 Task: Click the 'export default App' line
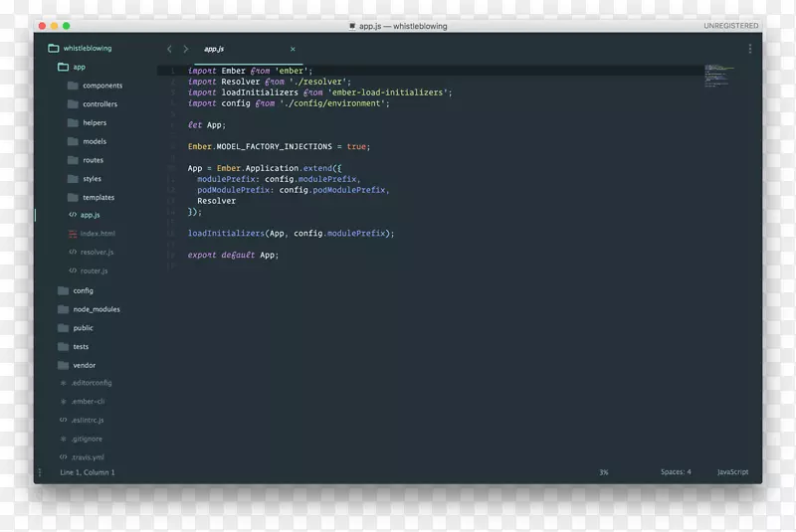[234, 256]
